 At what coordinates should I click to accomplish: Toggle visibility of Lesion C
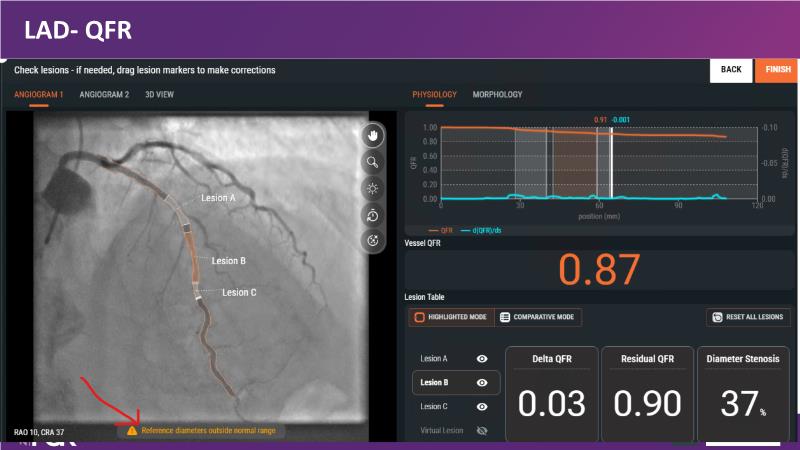click(x=482, y=407)
